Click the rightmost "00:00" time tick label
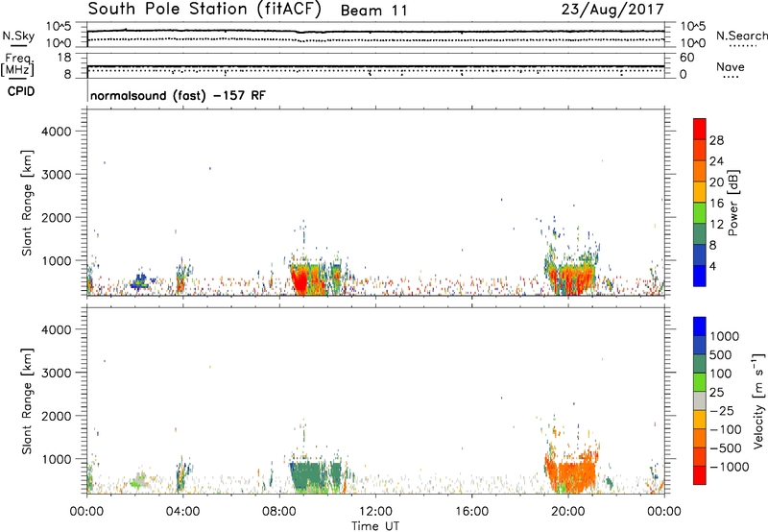Image resolution: width=768 pixels, height=532 pixels. click(663, 512)
